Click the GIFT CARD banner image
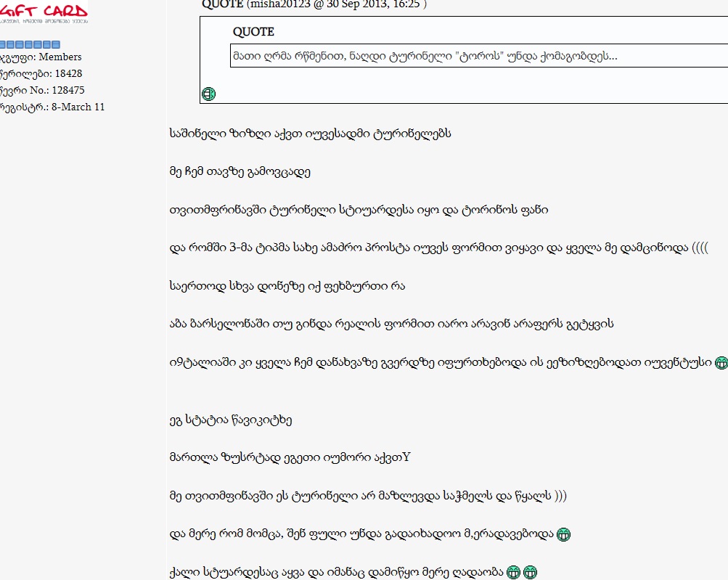Viewport: 728px width, 580px height. tap(44, 12)
